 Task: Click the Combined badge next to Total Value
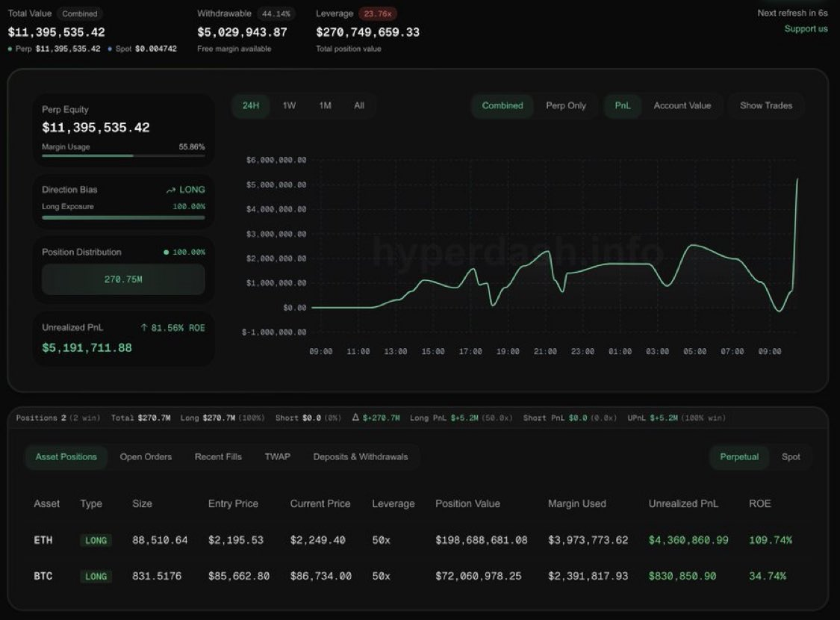tap(79, 13)
